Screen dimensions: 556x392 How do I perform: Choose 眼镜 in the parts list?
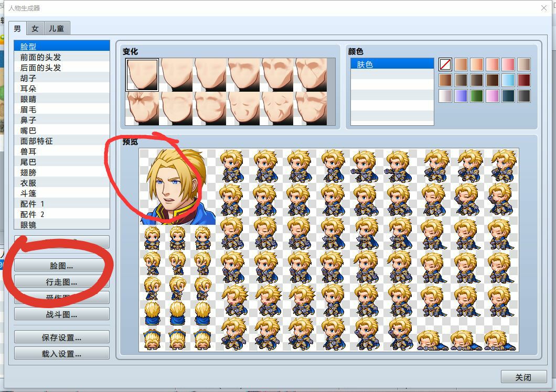click(62, 225)
